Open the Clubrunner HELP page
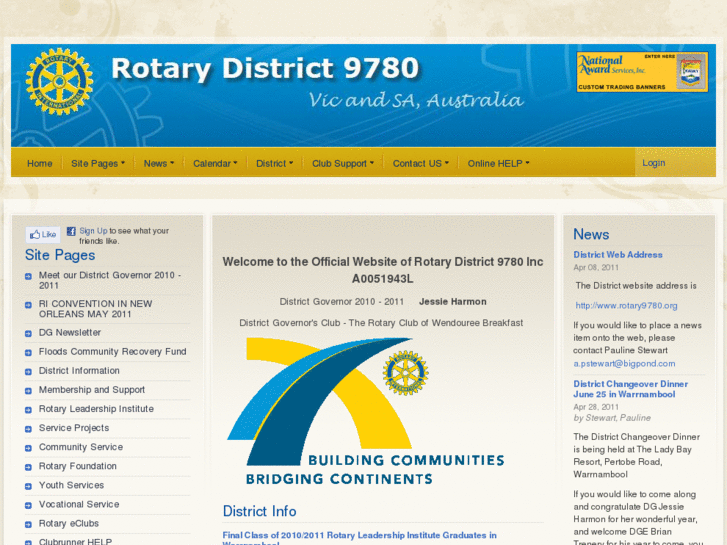727x545 pixels. [76, 541]
